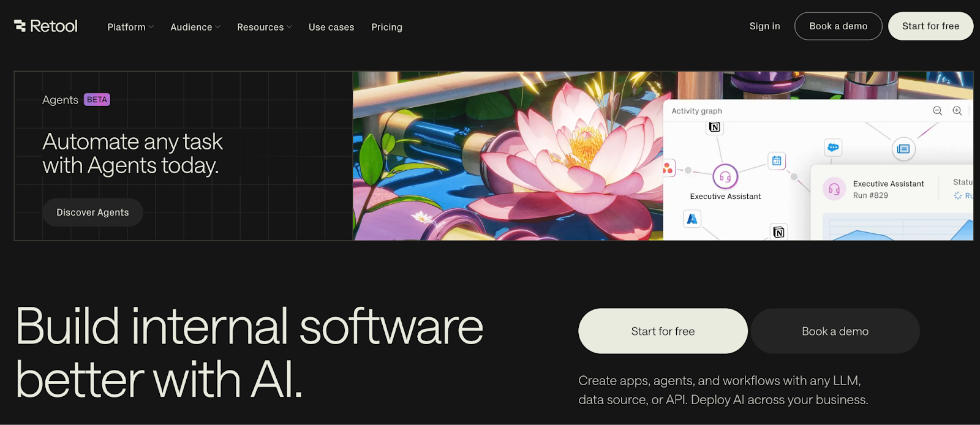The height and width of the screenshot is (425, 980).
Task: Click the BETA badge next to Agents
Action: [x=97, y=100]
